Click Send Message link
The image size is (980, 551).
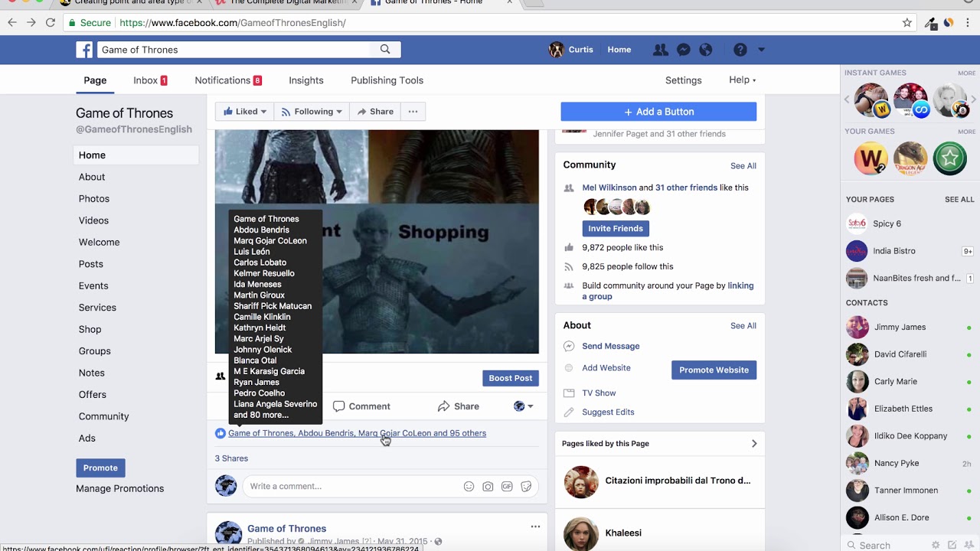tap(611, 346)
